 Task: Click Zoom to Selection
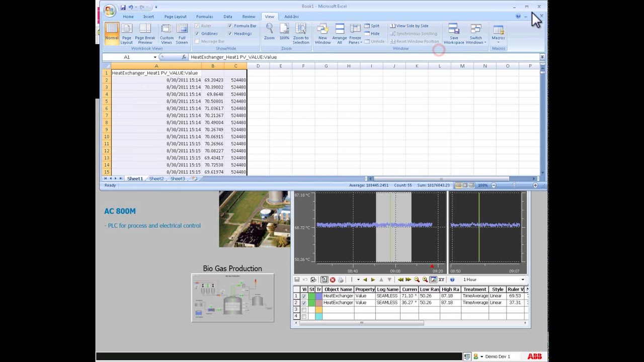pyautogui.click(x=301, y=34)
